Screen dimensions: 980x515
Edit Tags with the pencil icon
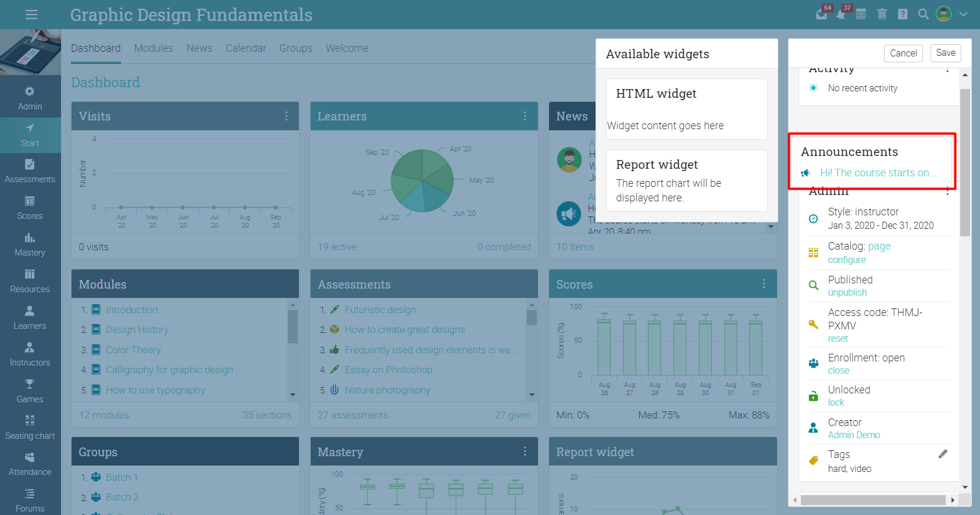(943, 454)
